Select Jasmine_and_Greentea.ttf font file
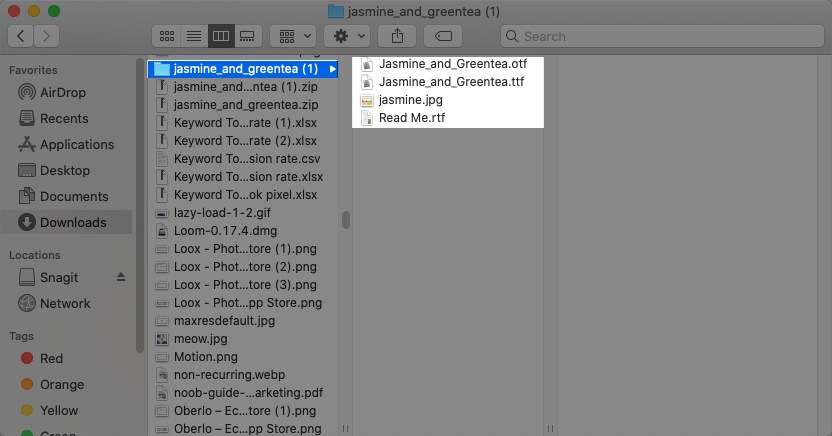Image resolution: width=832 pixels, height=436 pixels. 448,82
